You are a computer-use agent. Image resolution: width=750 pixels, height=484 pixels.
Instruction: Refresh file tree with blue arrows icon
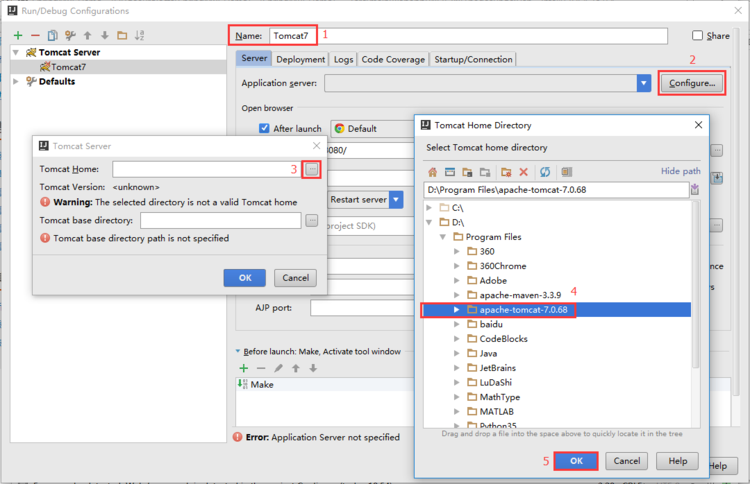[545, 172]
